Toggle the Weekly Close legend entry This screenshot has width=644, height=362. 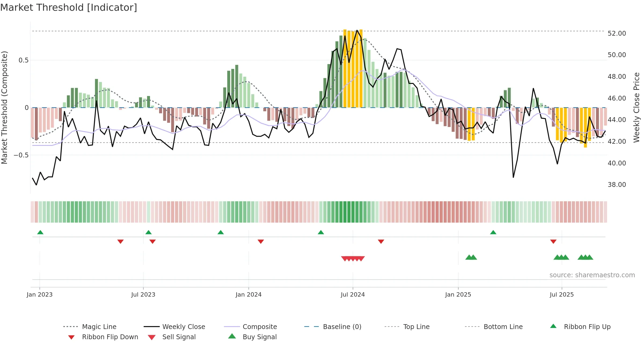point(174,327)
